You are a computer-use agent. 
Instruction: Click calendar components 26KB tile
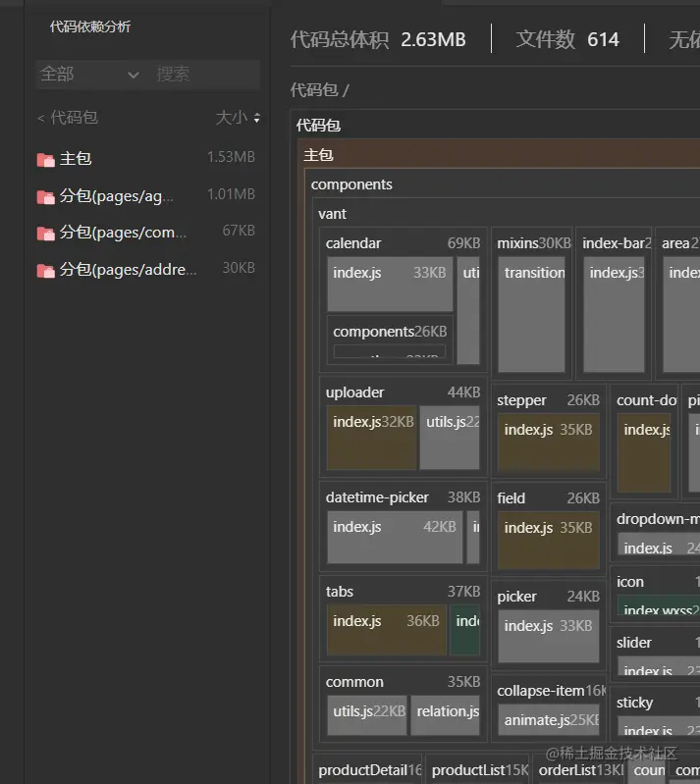click(x=390, y=339)
